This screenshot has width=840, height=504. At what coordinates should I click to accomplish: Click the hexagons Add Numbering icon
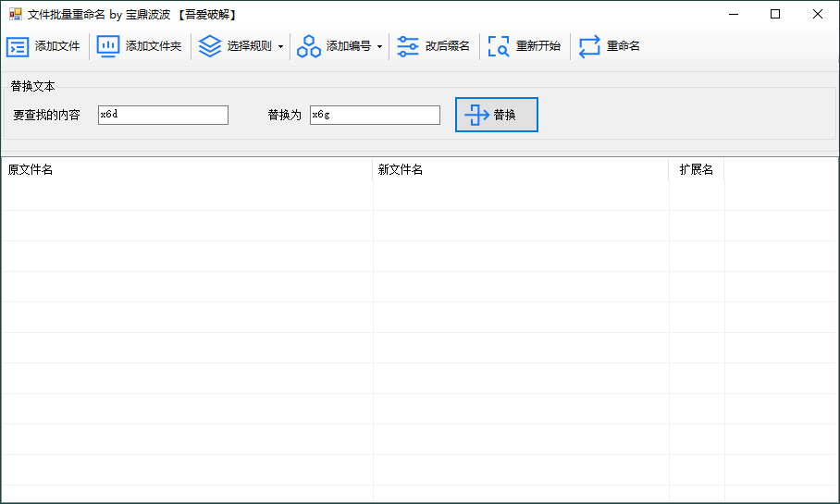pyautogui.click(x=309, y=47)
